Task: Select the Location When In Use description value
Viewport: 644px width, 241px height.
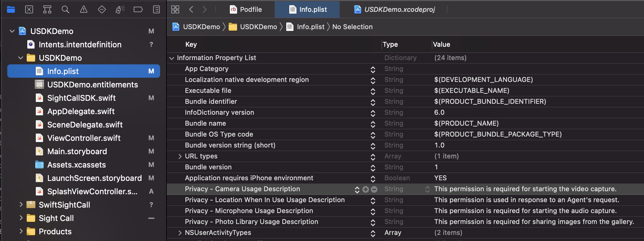Action: coord(527,200)
